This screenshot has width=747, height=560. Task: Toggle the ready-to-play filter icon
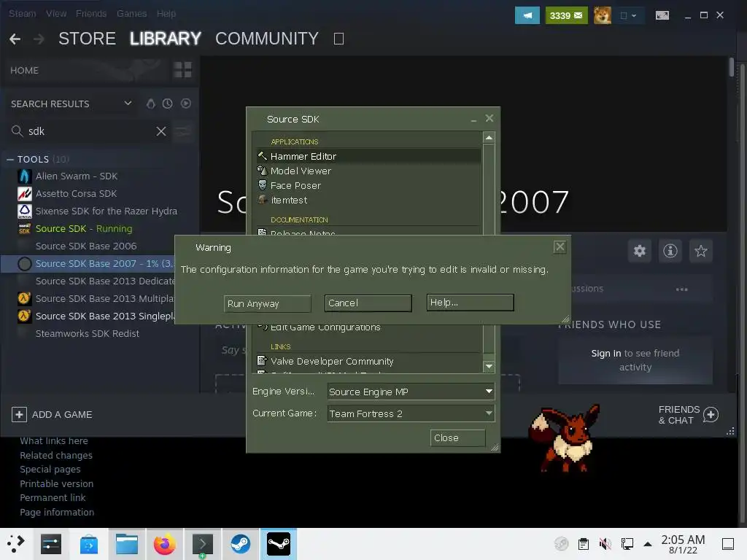coord(186,104)
